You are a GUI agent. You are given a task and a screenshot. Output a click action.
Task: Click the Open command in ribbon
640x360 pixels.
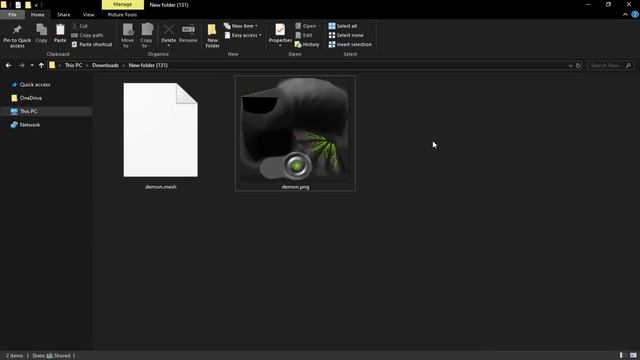tap(305, 26)
